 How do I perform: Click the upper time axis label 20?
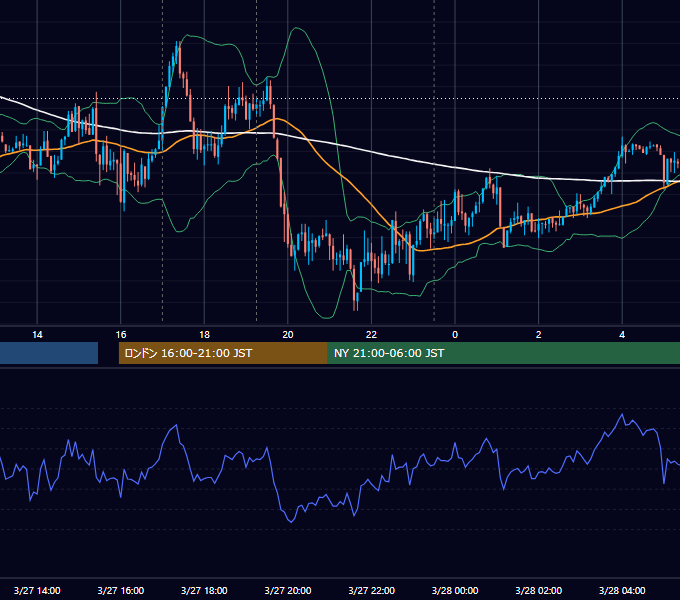288,335
